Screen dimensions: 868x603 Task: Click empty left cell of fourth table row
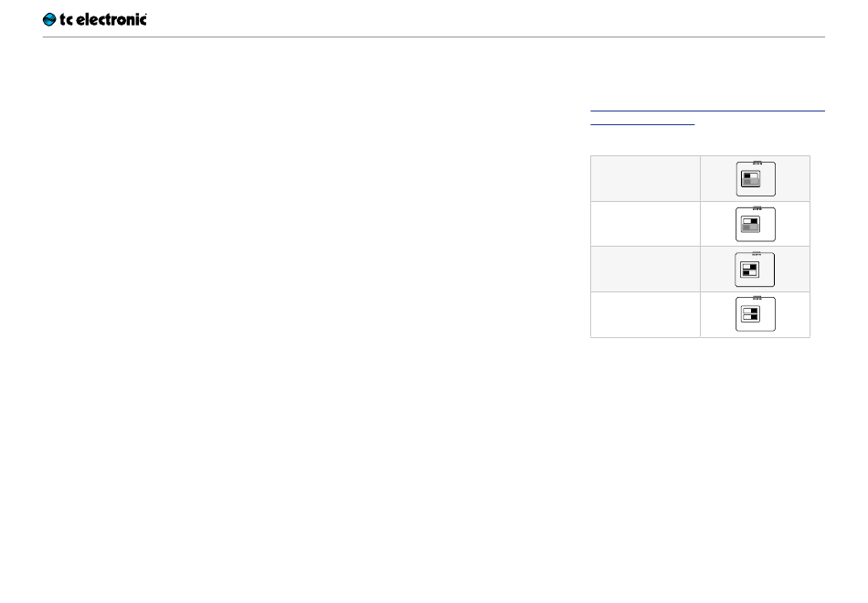click(x=645, y=314)
